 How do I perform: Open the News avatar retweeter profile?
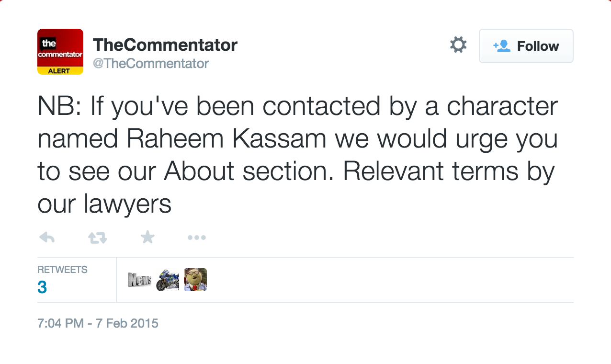click(x=140, y=280)
